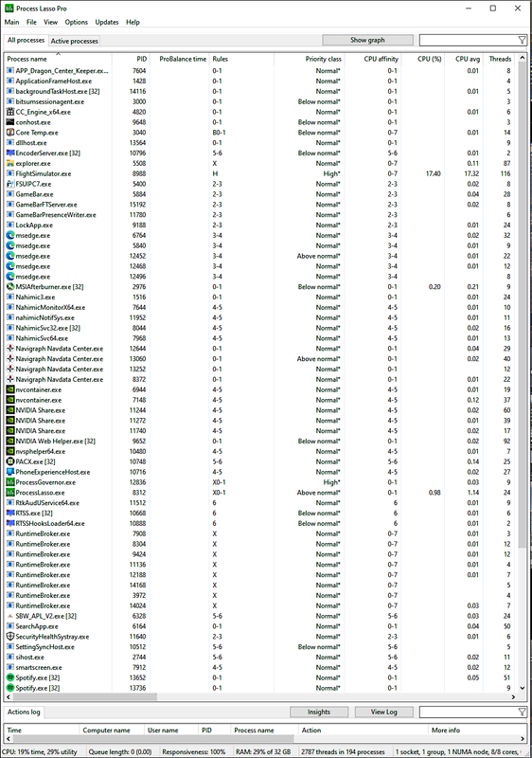Viewport: 532px width, 758px height.
Task: Click the process list scroll-up arrow
Action: point(522,58)
